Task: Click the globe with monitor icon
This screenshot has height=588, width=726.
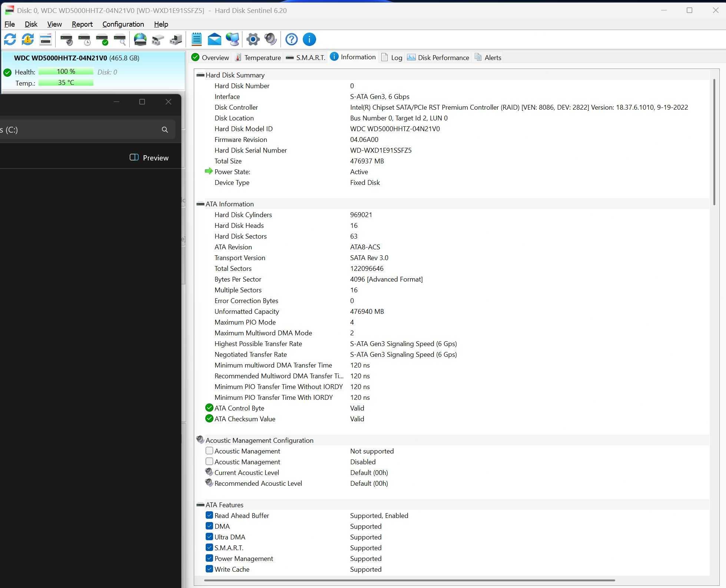Action: click(x=233, y=39)
